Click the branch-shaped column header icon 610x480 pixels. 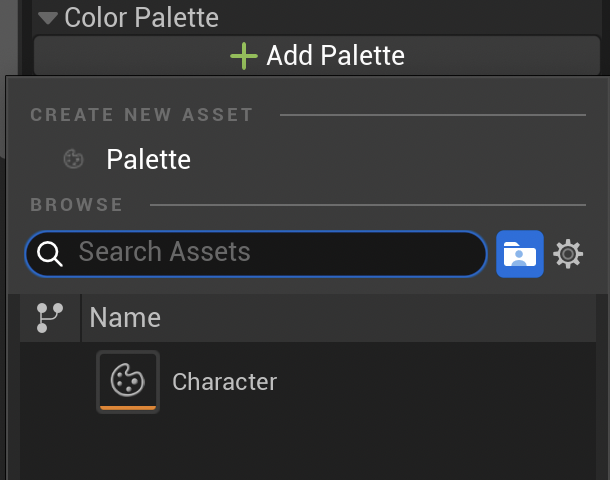coord(49,318)
